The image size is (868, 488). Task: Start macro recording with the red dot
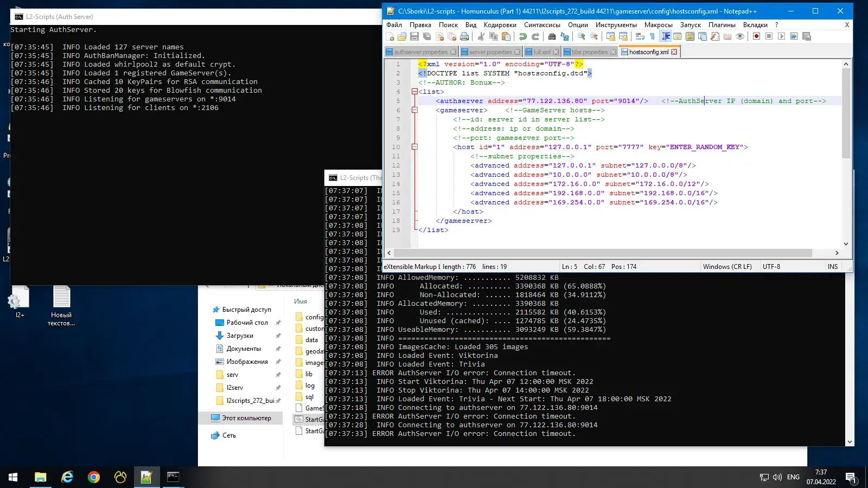756,36
